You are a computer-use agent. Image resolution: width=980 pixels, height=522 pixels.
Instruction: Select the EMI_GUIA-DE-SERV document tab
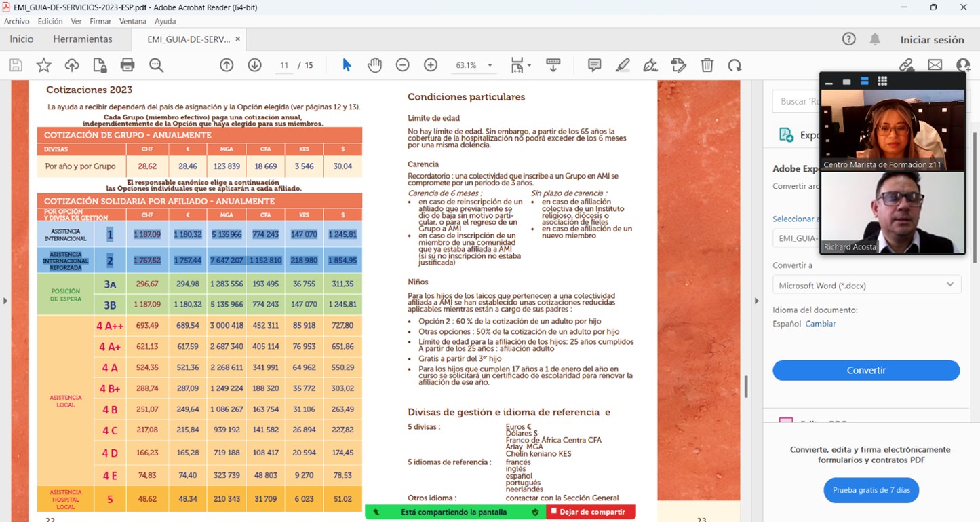tap(189, 39)
